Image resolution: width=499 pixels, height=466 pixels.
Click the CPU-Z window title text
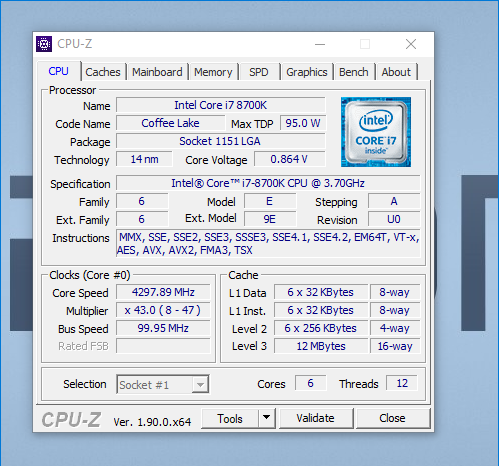click(x=75, y=44)
